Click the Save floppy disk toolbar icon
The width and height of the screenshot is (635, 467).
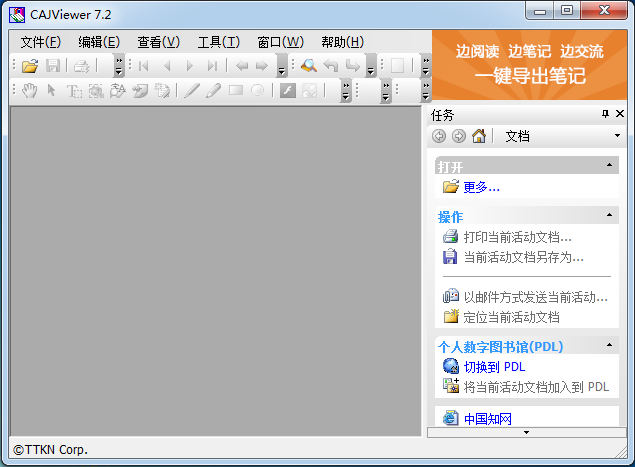(x=53, y=66)
